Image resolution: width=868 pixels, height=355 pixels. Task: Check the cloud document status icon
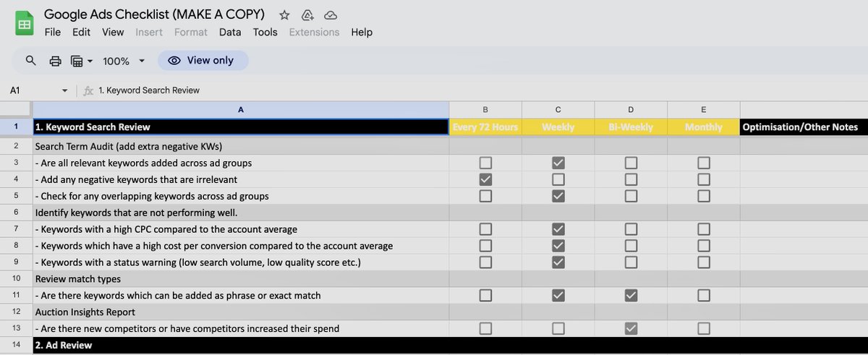tap(331, 14)
